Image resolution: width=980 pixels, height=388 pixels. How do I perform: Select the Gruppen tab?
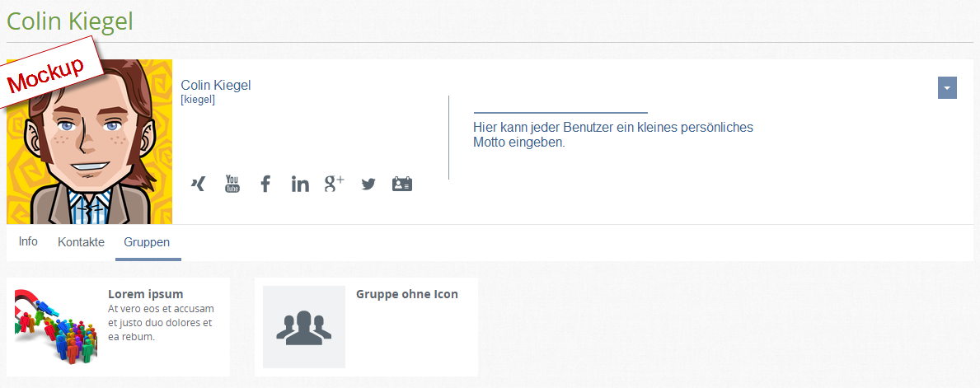(x=148, y=242)
